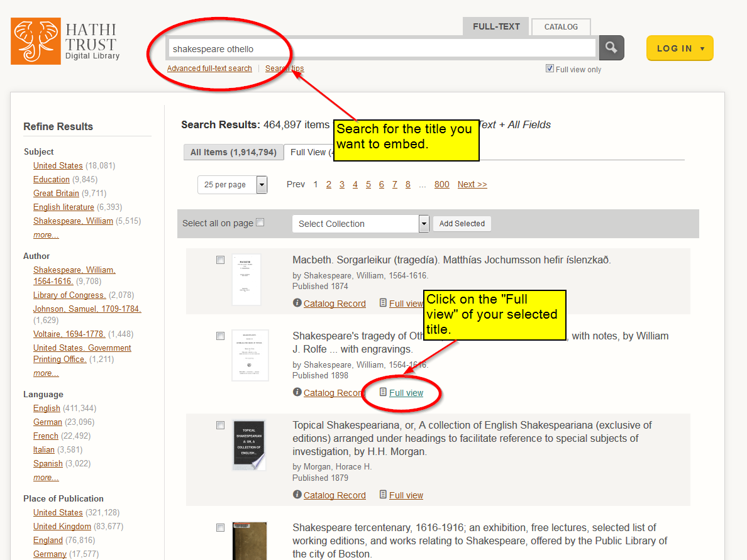Expand more Language facets
The height and width of the screenshot is (560, 747).
coord(46,477)
